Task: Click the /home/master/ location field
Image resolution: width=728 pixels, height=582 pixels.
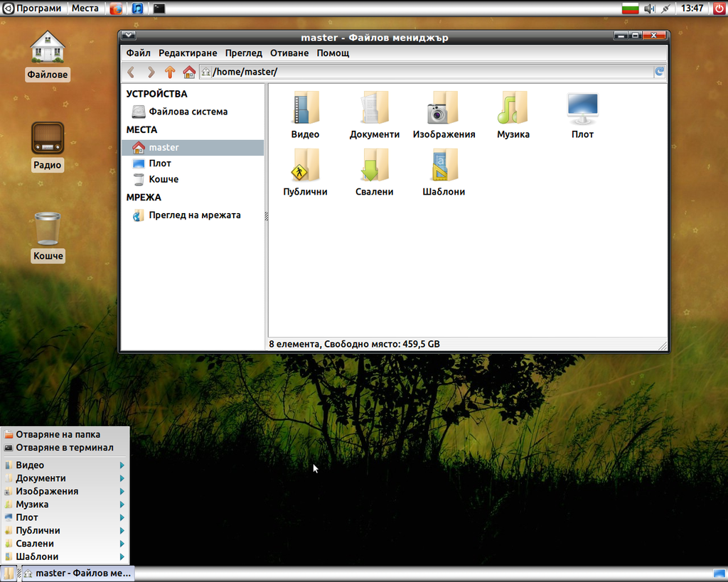Action: coord(427,72)
